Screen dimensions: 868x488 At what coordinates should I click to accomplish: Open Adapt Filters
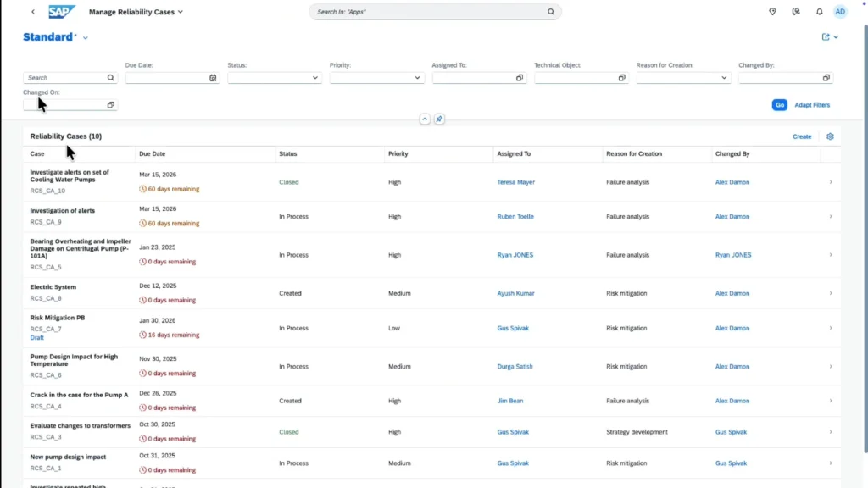click(812, 105)
